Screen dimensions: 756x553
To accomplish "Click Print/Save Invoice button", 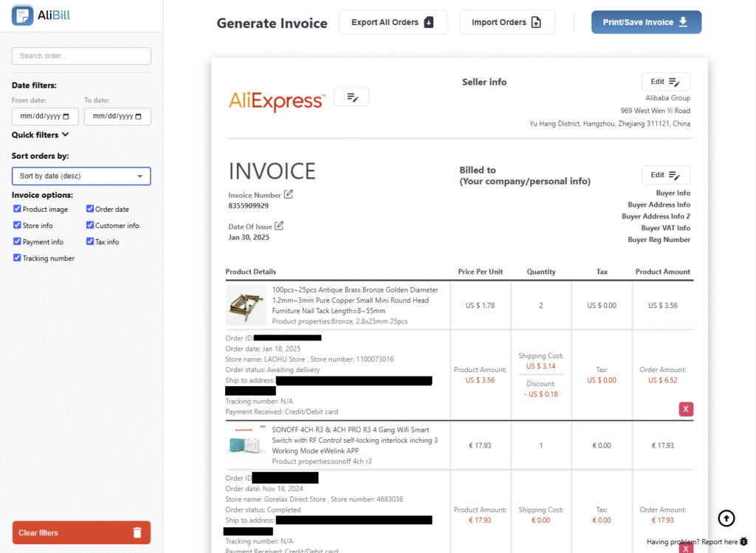I will 646,22.
